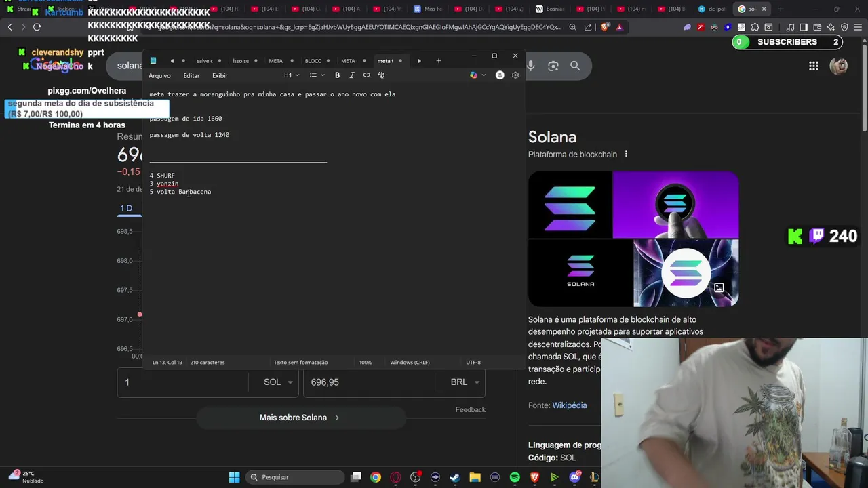Open the UTF-8 encoding status
868x488 pixels.
[x=473, y=363]
